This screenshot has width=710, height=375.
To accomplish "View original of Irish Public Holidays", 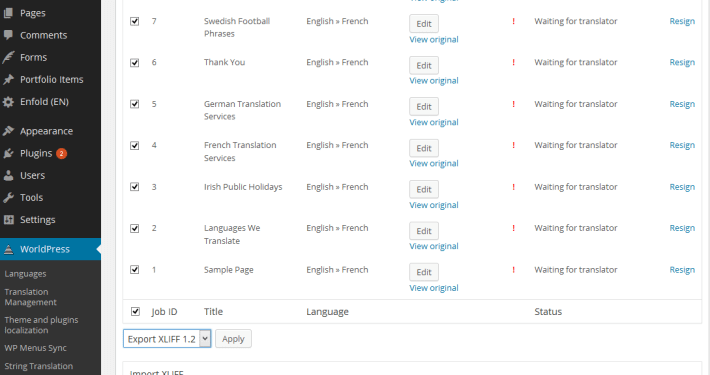I will pyautogui.click(x=434, y=206).
